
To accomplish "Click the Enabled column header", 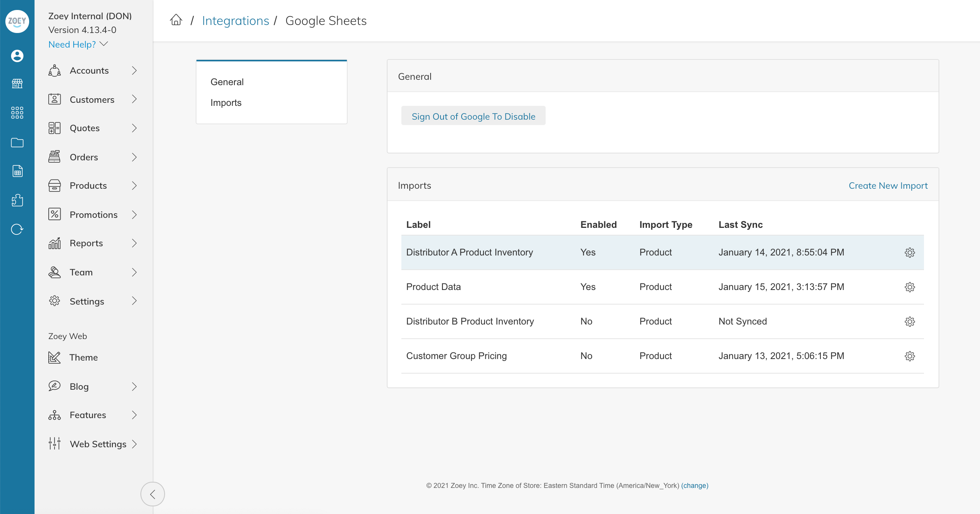I will [599, 225].
